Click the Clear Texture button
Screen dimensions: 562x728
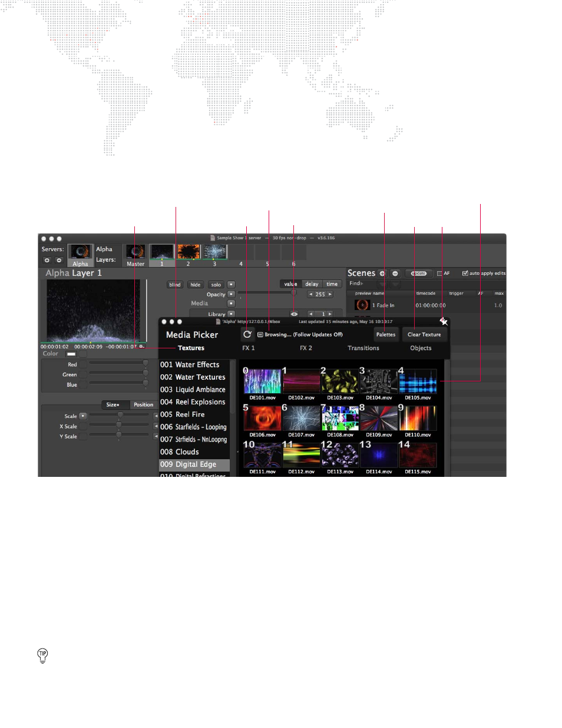coord(424,335)
